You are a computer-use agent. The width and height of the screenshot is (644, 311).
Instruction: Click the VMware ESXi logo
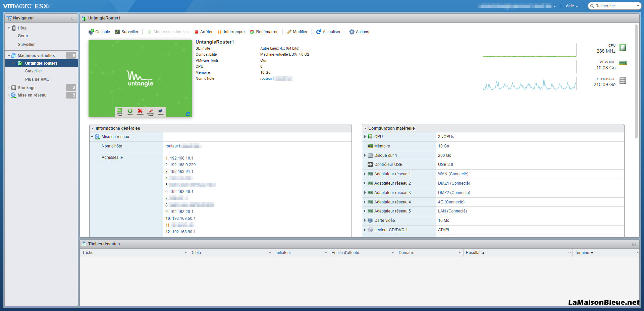pos(27,6)
